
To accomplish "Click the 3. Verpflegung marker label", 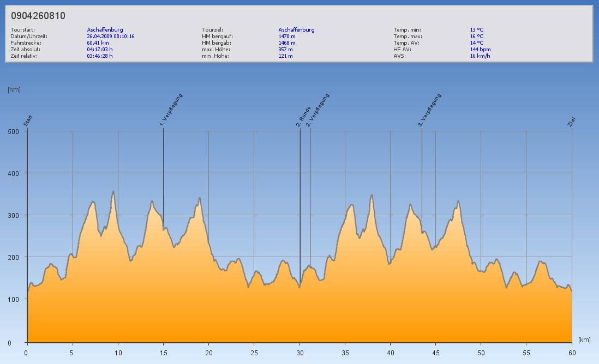I will [429, 111].
